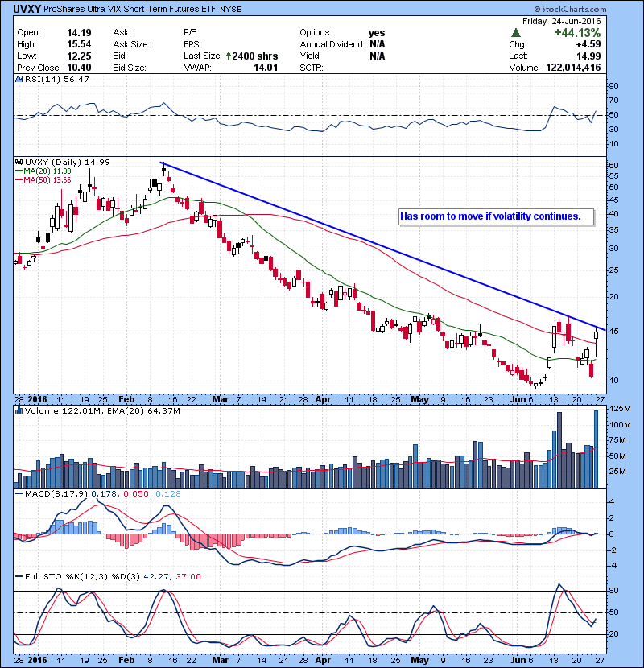Screen dimensions: 644x668
Task: Click the MA(20) 11.99 legend text
Action: [47, 171]
